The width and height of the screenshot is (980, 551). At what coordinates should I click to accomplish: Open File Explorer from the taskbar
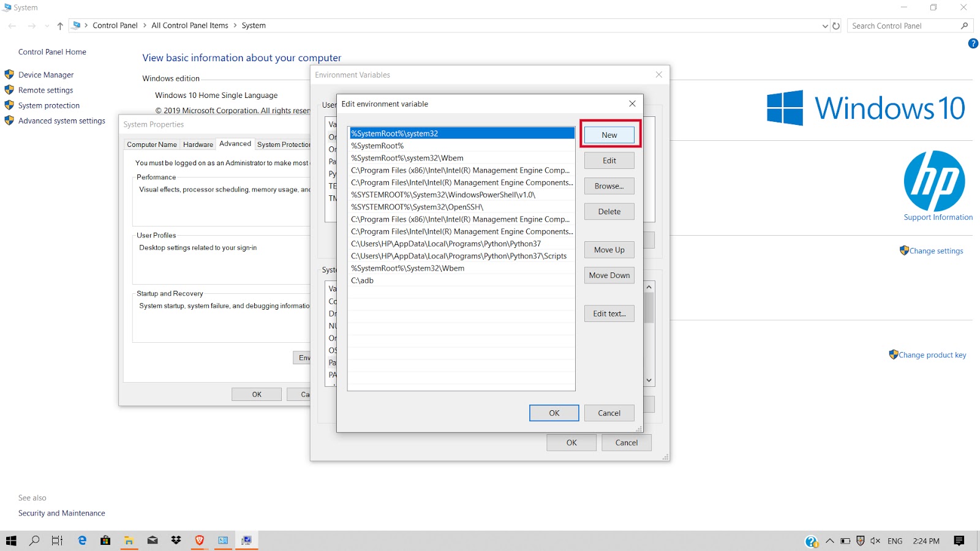point(129,541)
